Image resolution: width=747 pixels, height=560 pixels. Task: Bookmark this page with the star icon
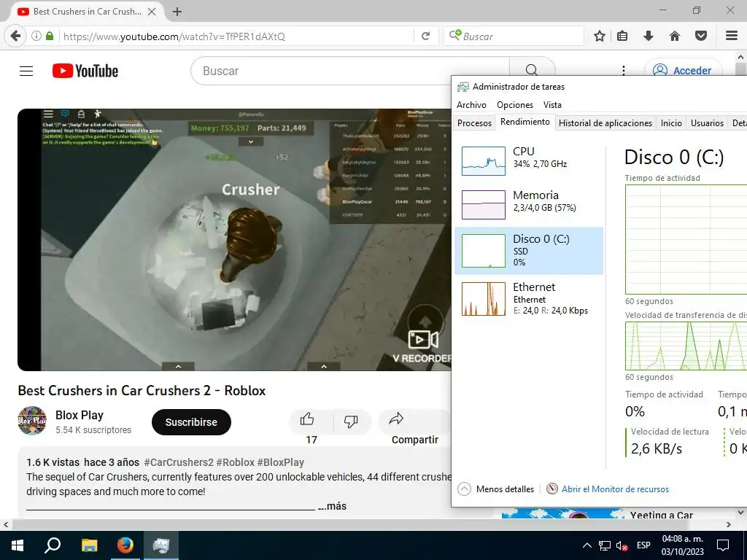click(600, 36)
